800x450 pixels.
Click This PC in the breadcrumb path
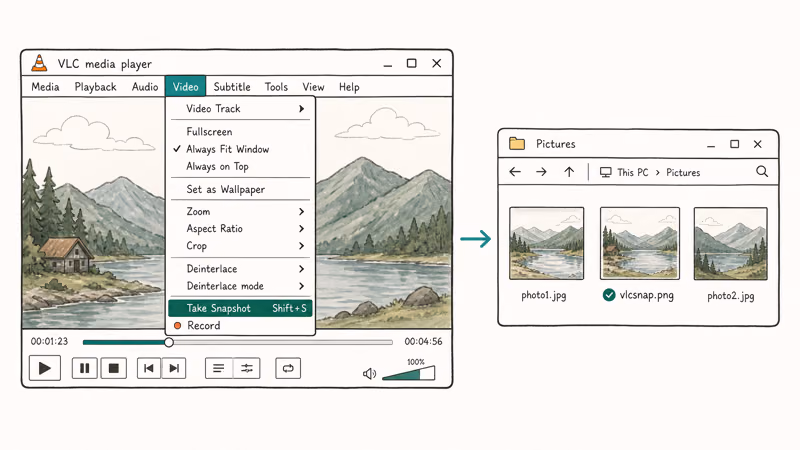[633, 172]
